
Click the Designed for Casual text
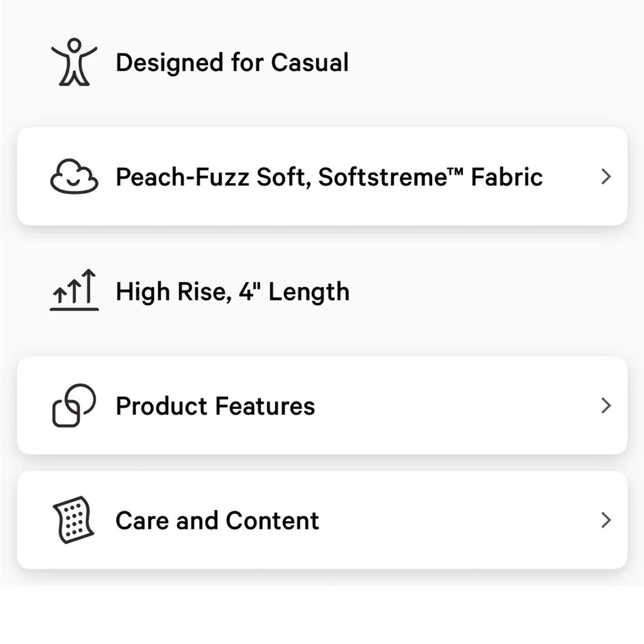(232, 62)
